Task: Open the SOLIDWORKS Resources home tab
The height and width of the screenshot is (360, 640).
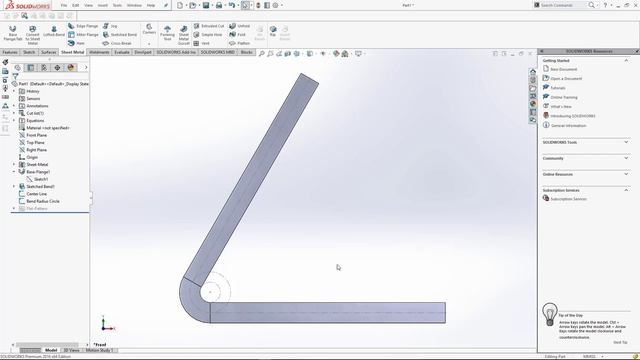Action: 533,71
